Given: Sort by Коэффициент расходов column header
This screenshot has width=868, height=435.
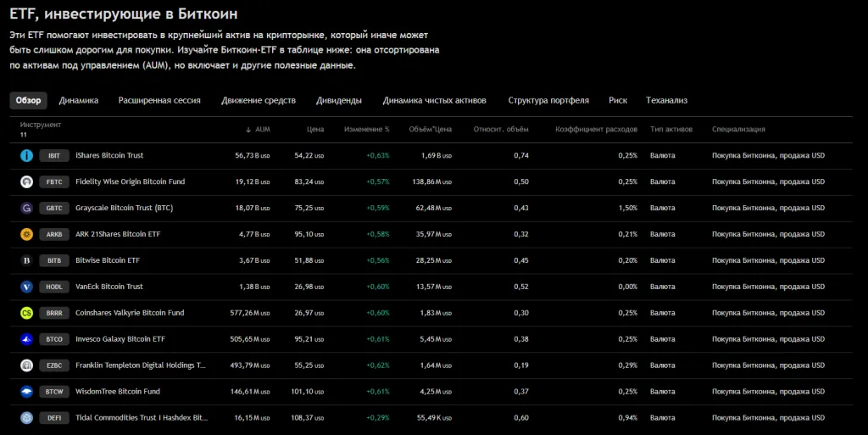Looking at the screenshot, I should (x=596, y=130).
